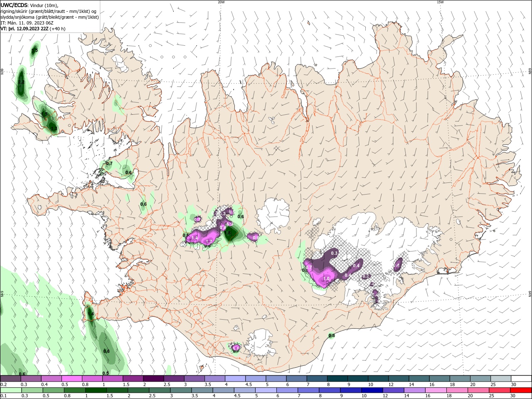Click the 'UWC/ECDS: Vindur (10m)' title text

[30, 5]
